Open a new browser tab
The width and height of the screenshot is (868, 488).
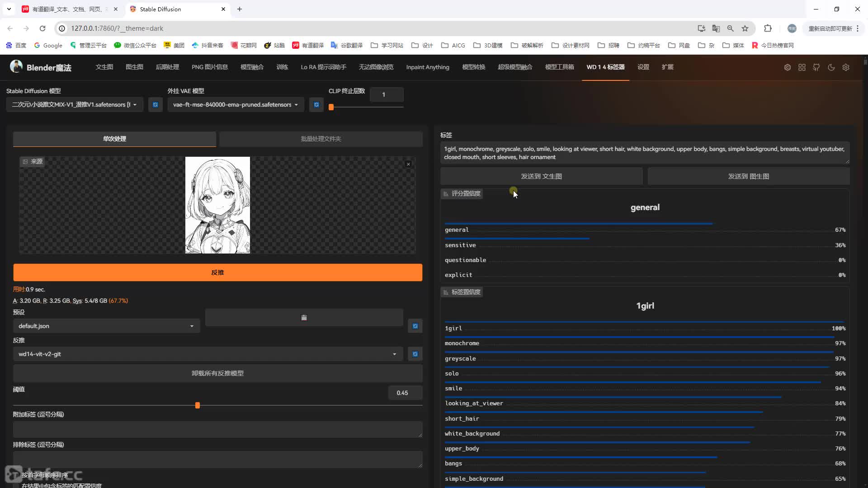point(240,9)
